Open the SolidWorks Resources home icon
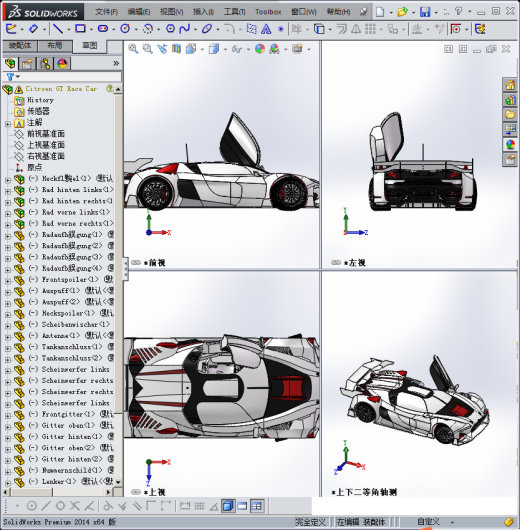 510,85
